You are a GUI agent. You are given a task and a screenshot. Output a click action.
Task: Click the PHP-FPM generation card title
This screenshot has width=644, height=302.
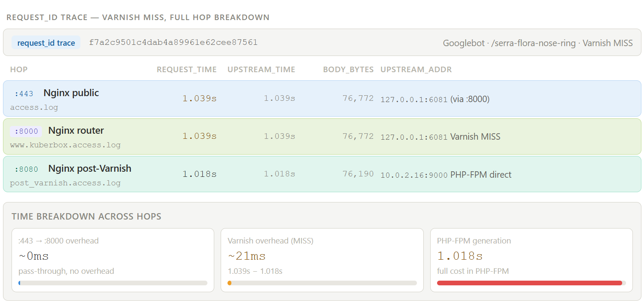point(474,240)
